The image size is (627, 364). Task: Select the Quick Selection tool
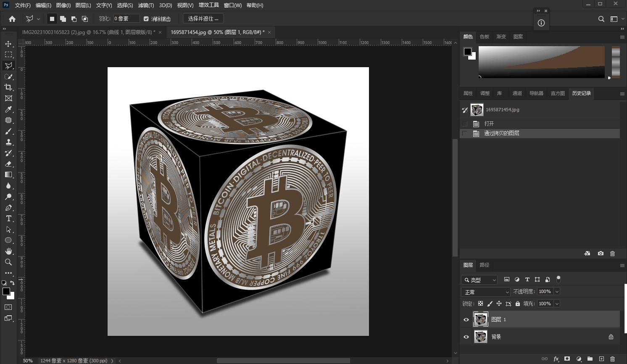tap(8, 76)
